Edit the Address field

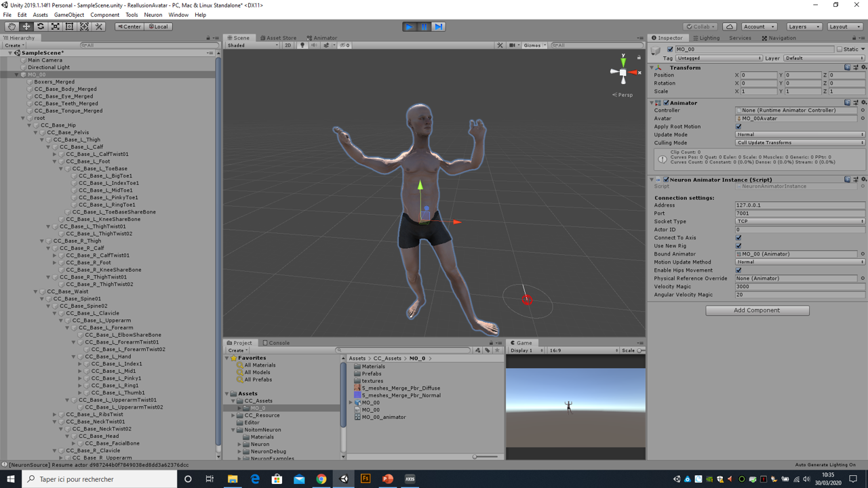800,205
